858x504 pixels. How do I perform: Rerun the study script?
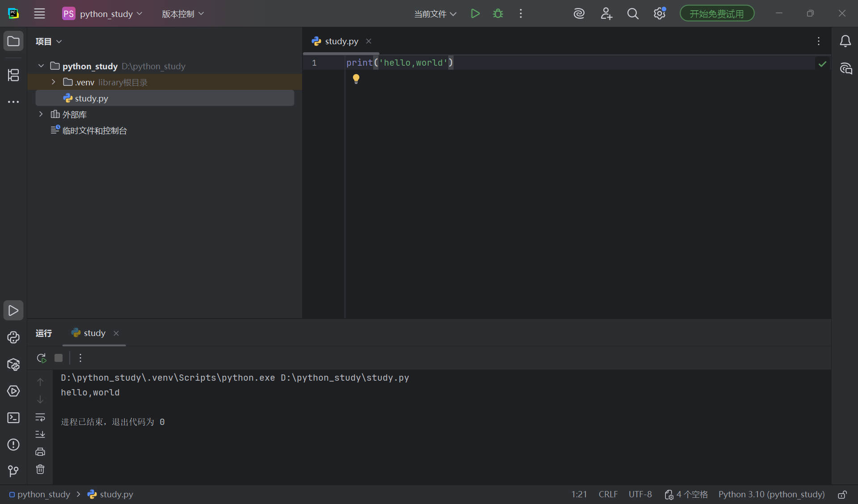[41, 358]
